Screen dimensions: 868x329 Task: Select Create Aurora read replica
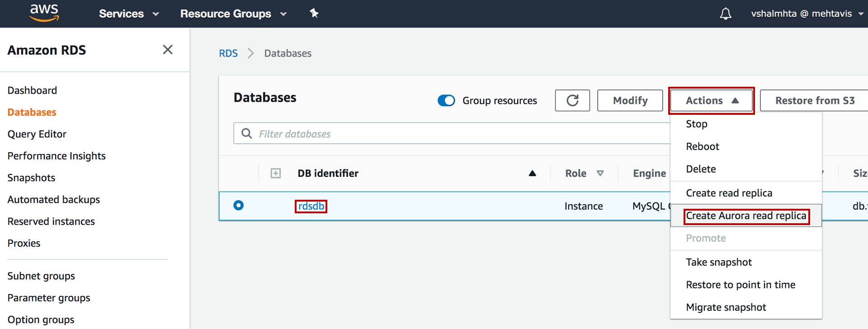pyautogui.click(x=746, y=216)
